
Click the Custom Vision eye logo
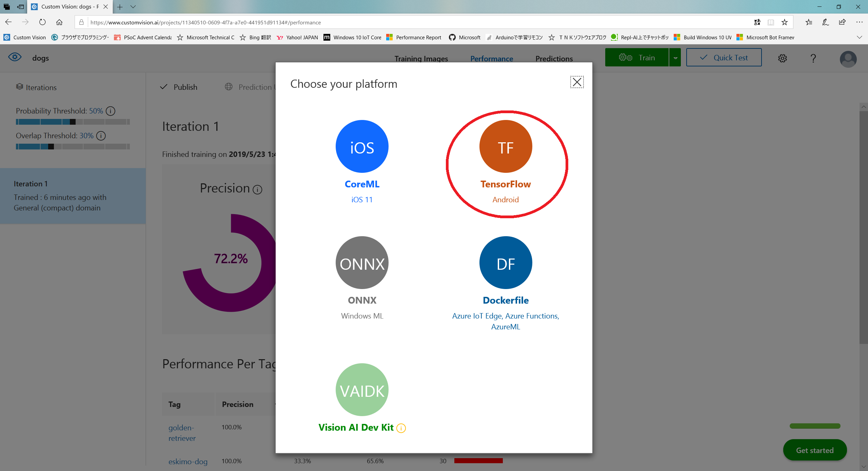(x=15, y=57)
